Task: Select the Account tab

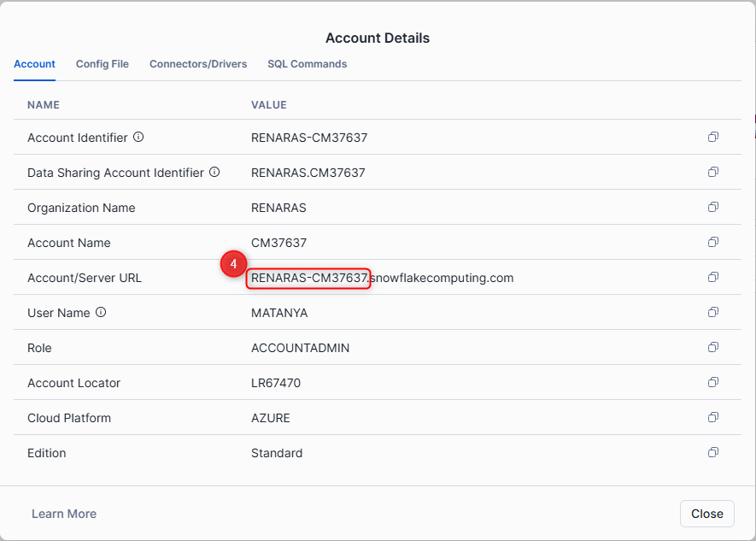Action: (x=34, y=64)
